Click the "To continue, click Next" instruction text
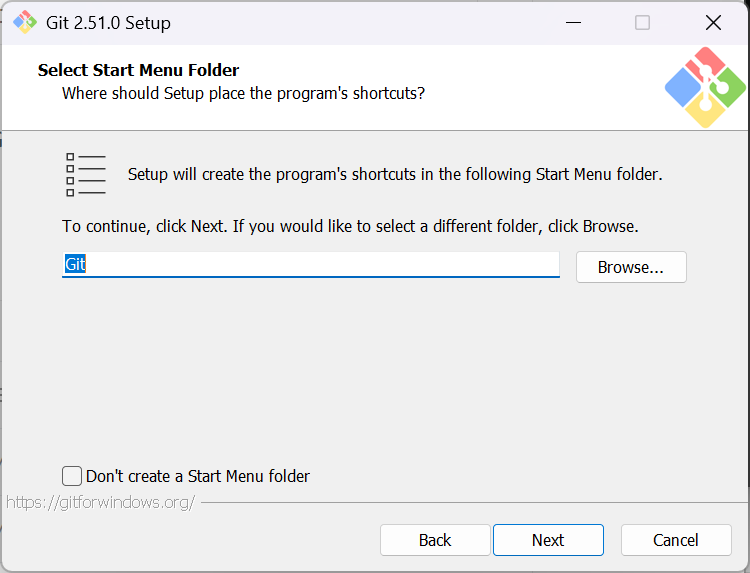This screenshot has height=573, width=750. [350, 226]
